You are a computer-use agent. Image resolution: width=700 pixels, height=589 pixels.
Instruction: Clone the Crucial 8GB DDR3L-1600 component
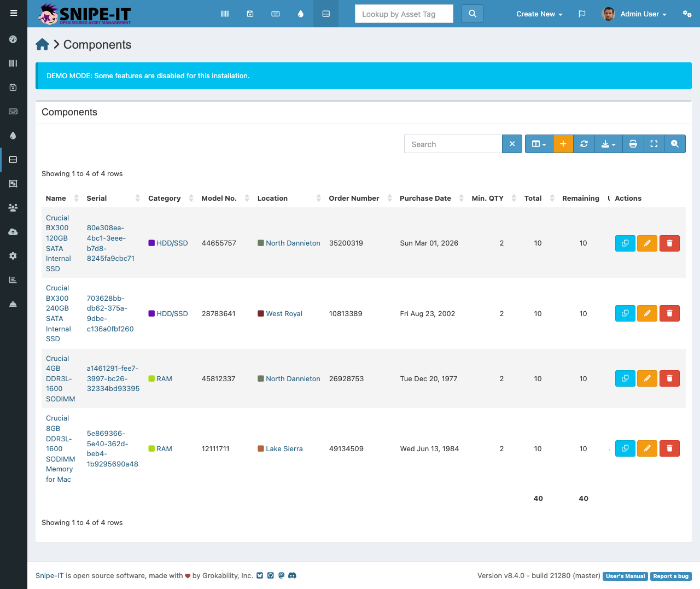click(625, 448)
